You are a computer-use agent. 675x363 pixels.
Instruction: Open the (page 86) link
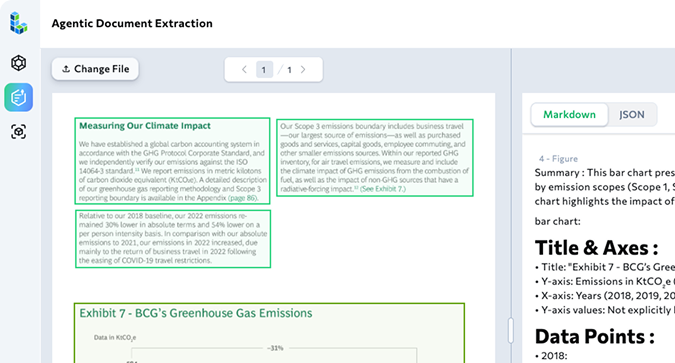[x=242, y=198]
